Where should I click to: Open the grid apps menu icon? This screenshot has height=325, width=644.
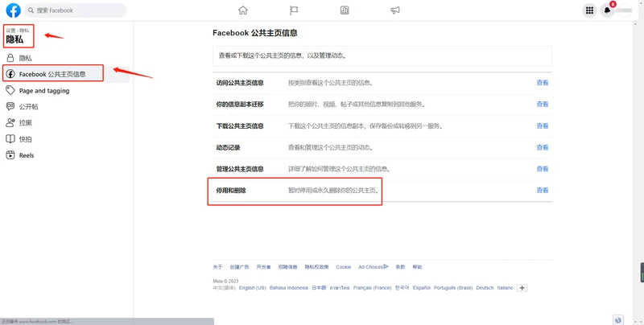pyautogui.click(x=589, y=10)
